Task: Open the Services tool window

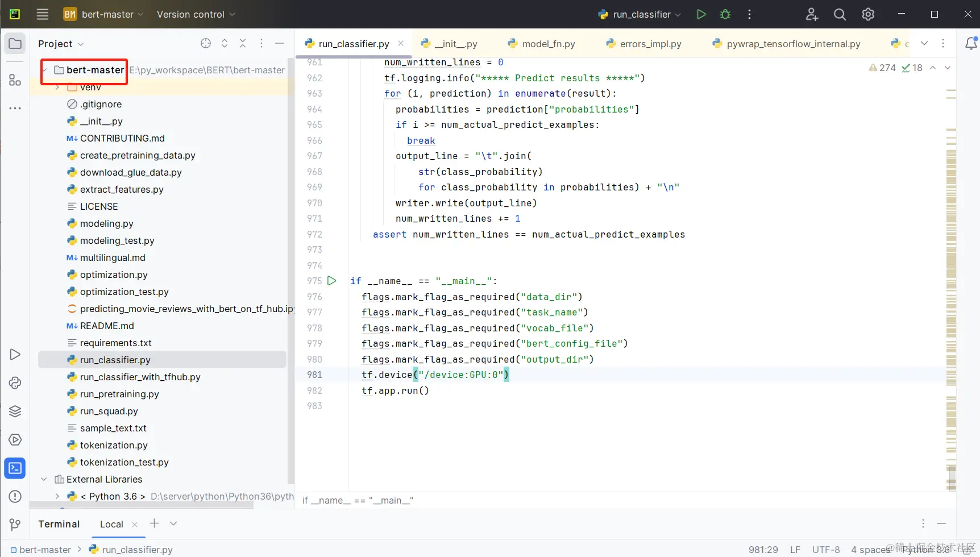Action: pos(15,440)
